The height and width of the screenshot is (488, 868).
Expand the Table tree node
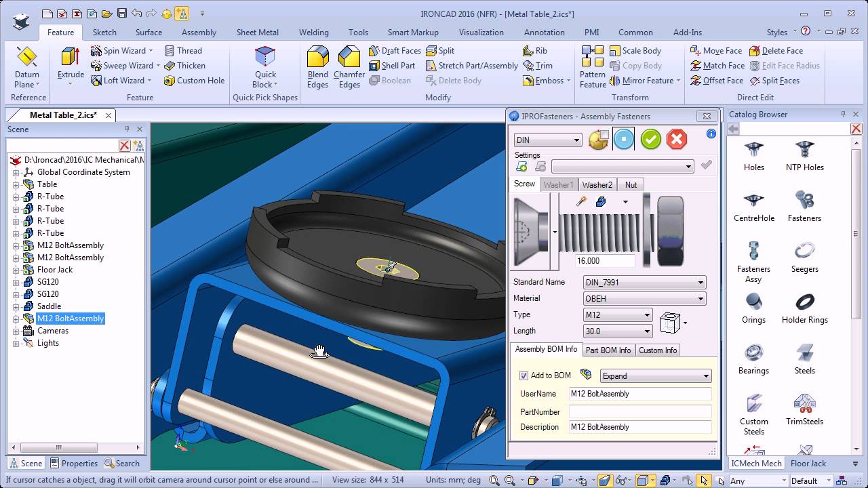16,184
